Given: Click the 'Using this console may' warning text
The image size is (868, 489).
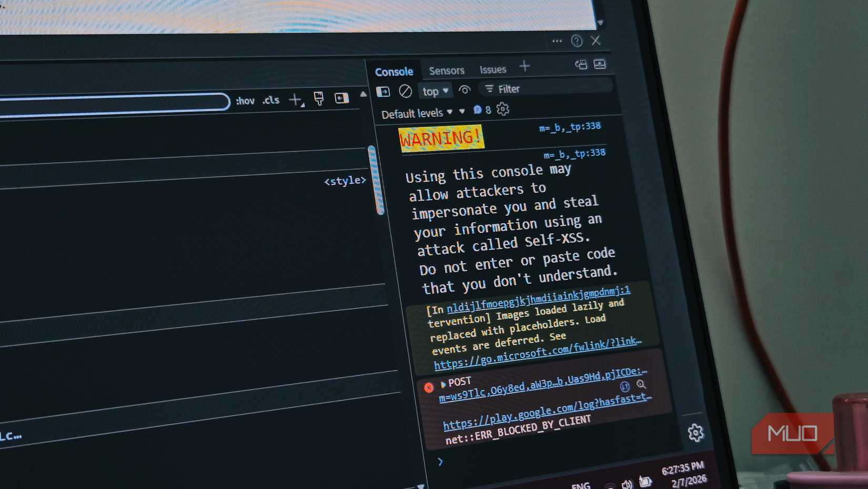Looking at the screenshot, I should pyautogui.click(x=488, y=173).
